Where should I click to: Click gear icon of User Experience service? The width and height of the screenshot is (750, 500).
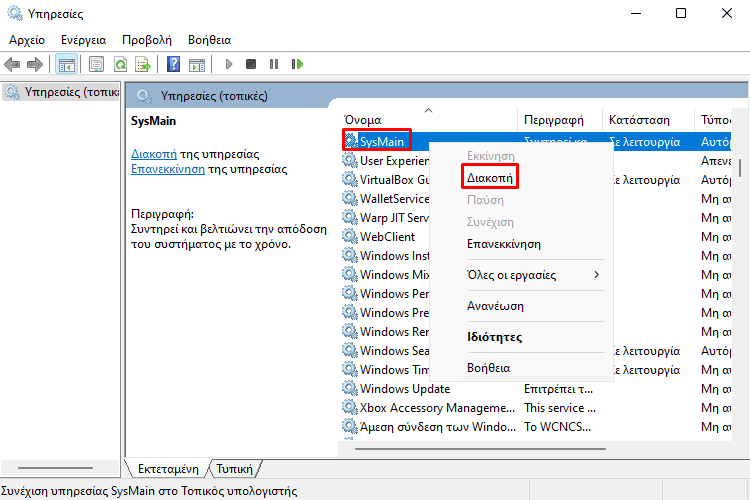point(350,160)
